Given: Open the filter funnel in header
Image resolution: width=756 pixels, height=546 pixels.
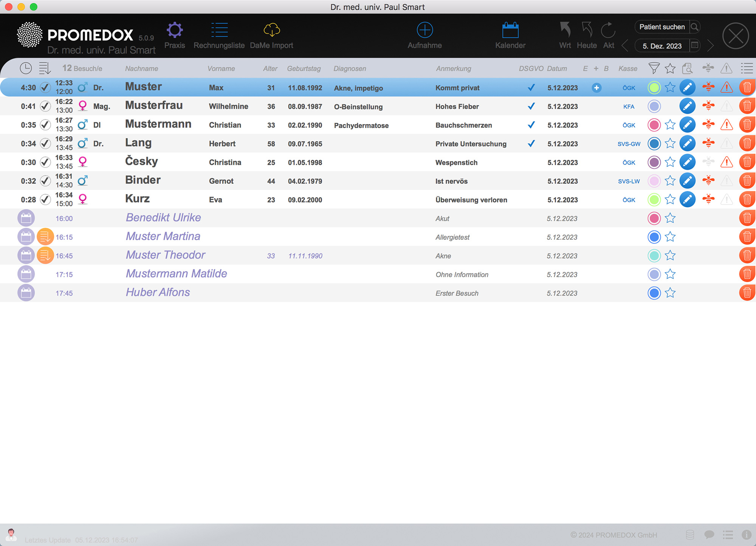Looking at the screenshot, I should [x=654, y=68].
